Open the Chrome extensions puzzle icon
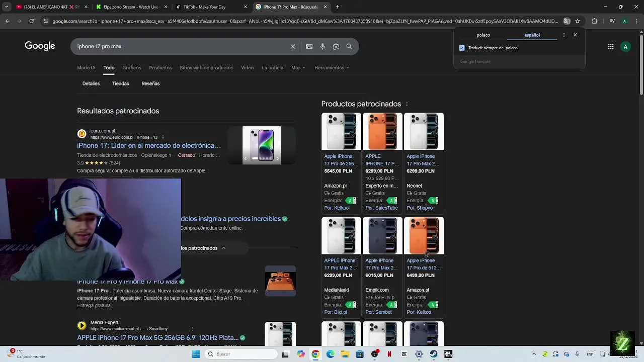Image resolution: width=644 pixels, height=362 pixels. (595, 21)
